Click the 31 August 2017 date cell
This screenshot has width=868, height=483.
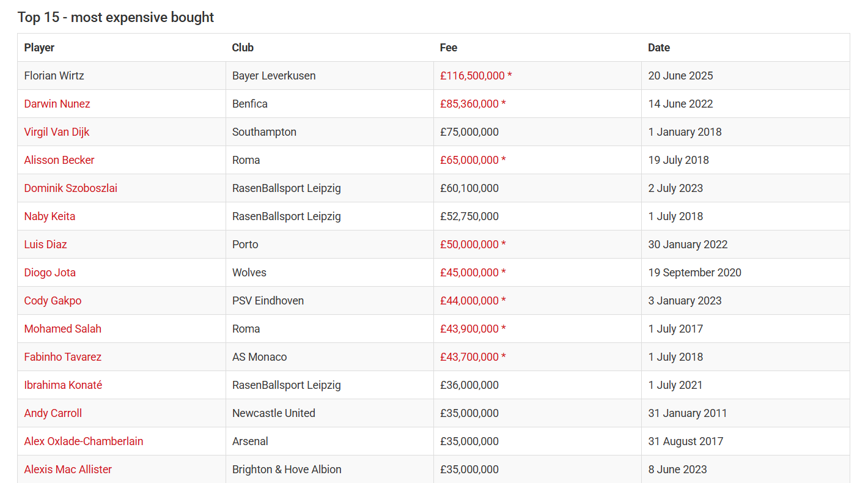click(x=746, y=441)
